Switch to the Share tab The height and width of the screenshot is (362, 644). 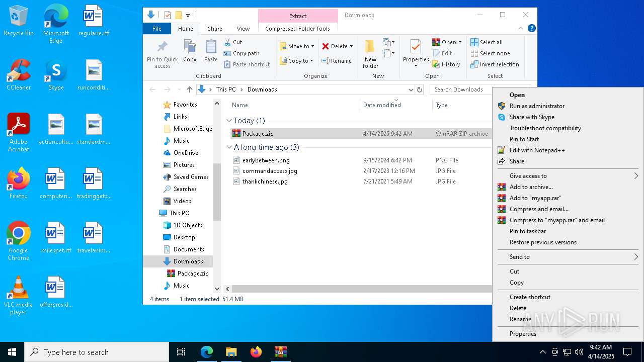click(215, 29)
